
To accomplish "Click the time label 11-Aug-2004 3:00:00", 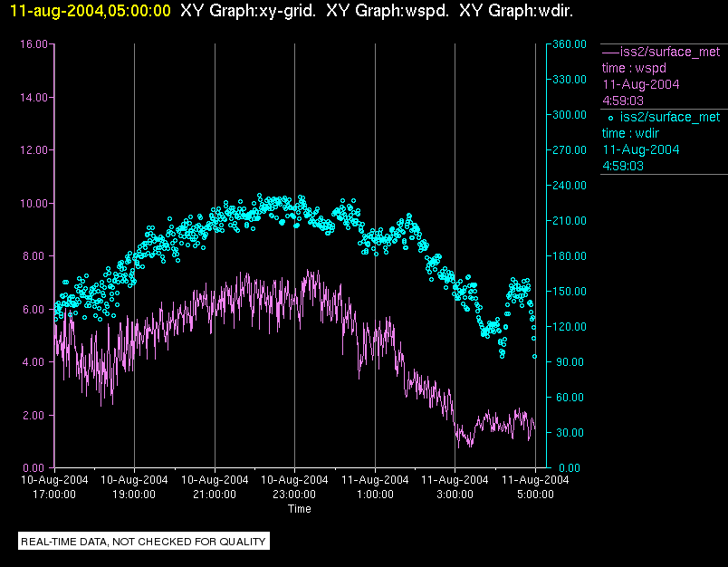I will pos(455,486).
